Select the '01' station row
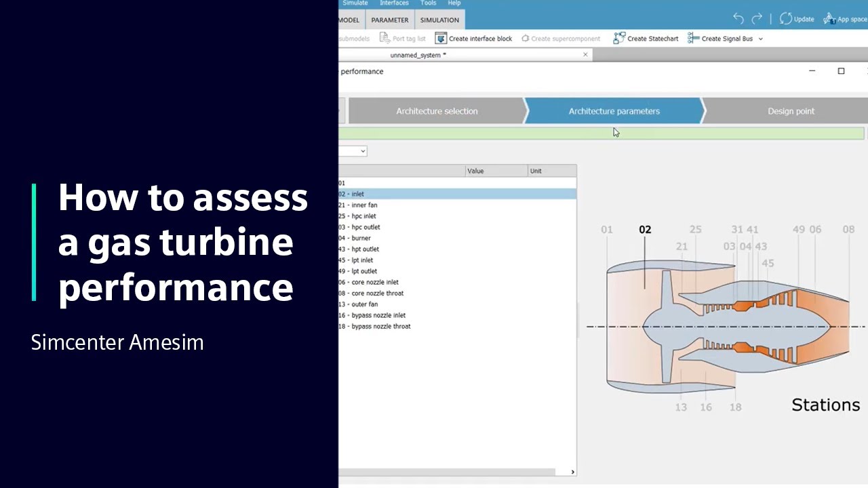This screenshot has width=868, height=488. click(x=457, y=183)
